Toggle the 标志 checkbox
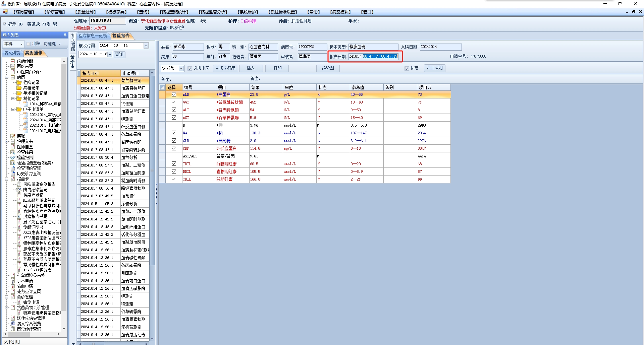Image resolution: width=644 pixels, height=345 pixels. pyautogui.click(x=407, y=68)
